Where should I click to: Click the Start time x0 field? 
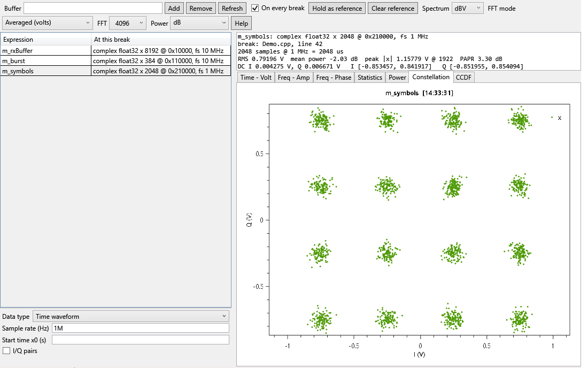tap(140, 340)
